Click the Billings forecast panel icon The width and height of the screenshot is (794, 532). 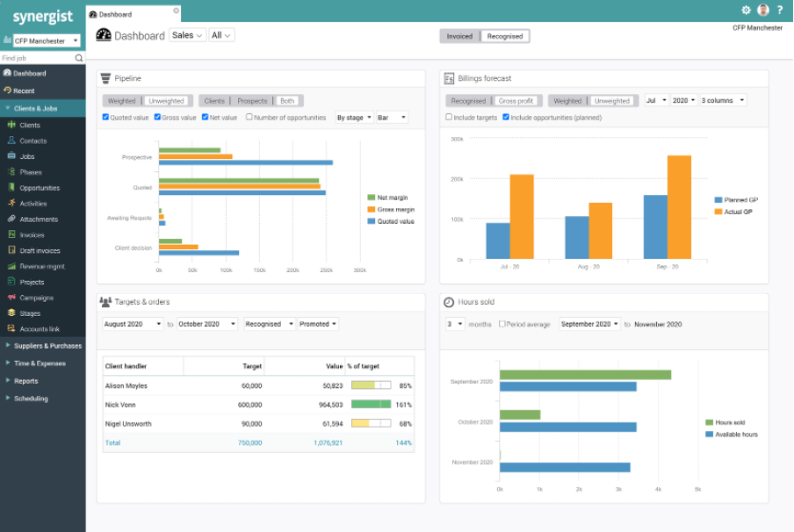click(450, 78)
